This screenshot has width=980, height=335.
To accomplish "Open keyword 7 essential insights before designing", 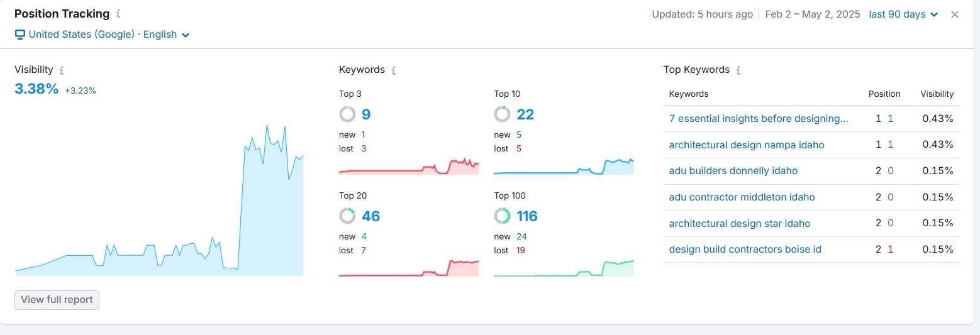I will coord(759,119).
